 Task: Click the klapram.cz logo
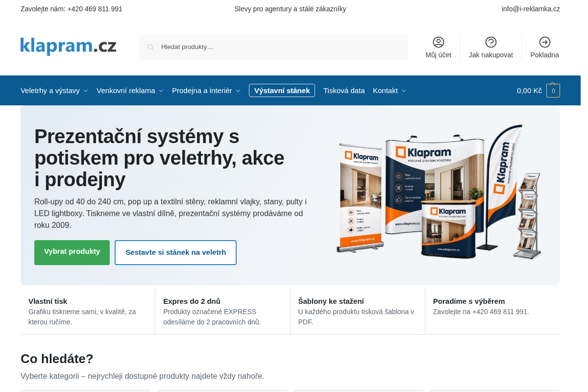[x=69, y=46]
